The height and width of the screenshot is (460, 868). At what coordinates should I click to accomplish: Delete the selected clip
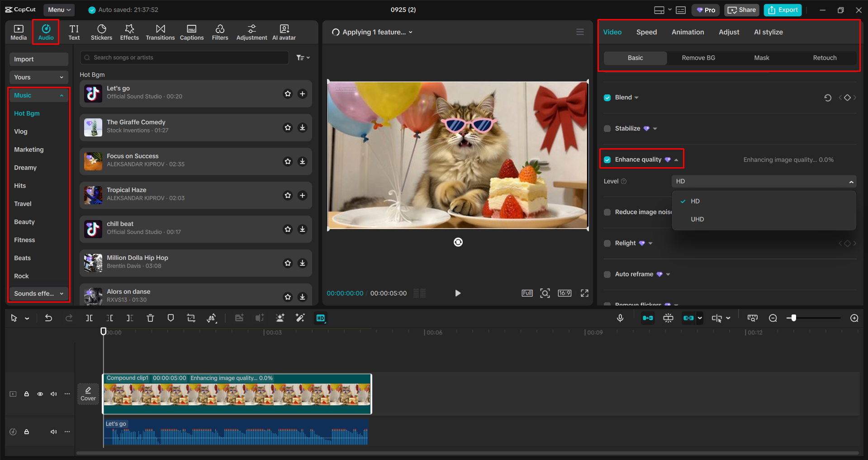[x=150, y=318]
